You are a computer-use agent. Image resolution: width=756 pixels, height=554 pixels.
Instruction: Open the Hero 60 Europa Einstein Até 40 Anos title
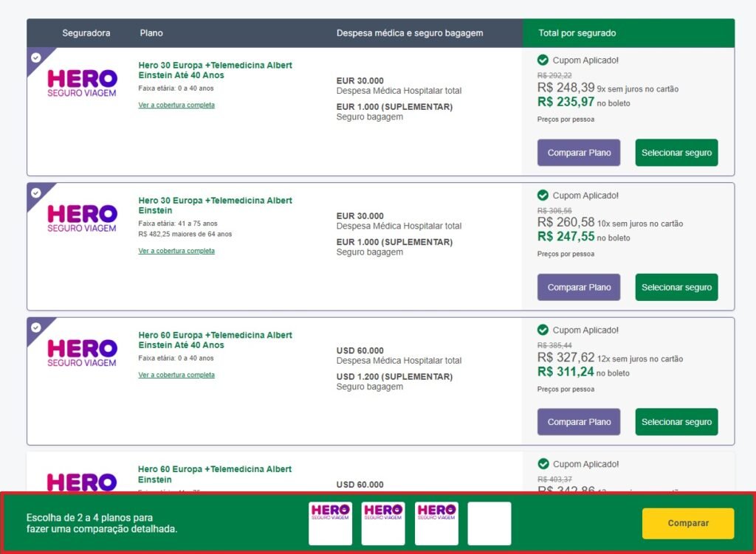click(215, 340)
